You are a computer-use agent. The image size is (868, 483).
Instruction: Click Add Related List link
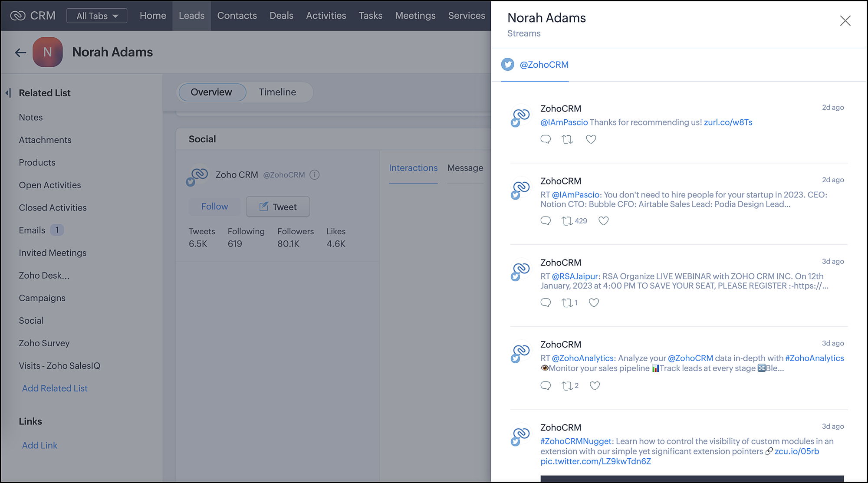tap(55, 388)
